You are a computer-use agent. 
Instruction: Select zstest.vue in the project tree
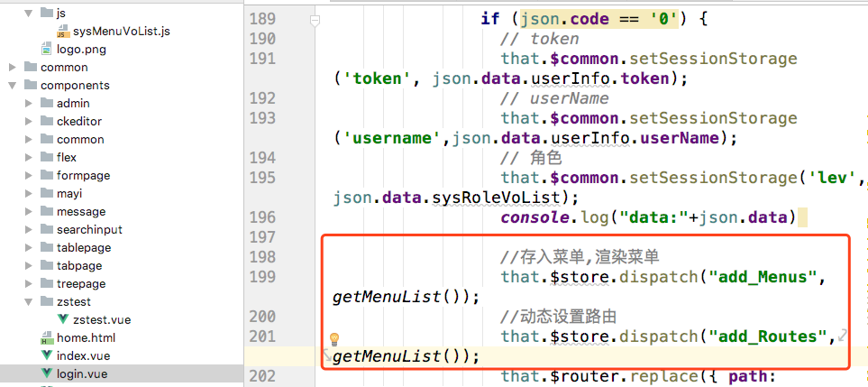coord(102,320)
